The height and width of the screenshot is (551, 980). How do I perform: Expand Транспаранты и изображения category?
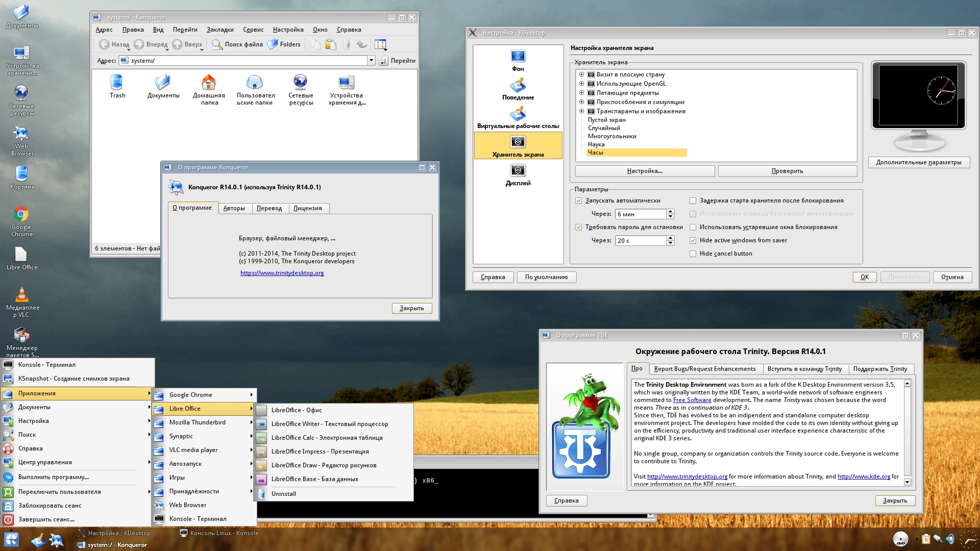coord(581,111)
